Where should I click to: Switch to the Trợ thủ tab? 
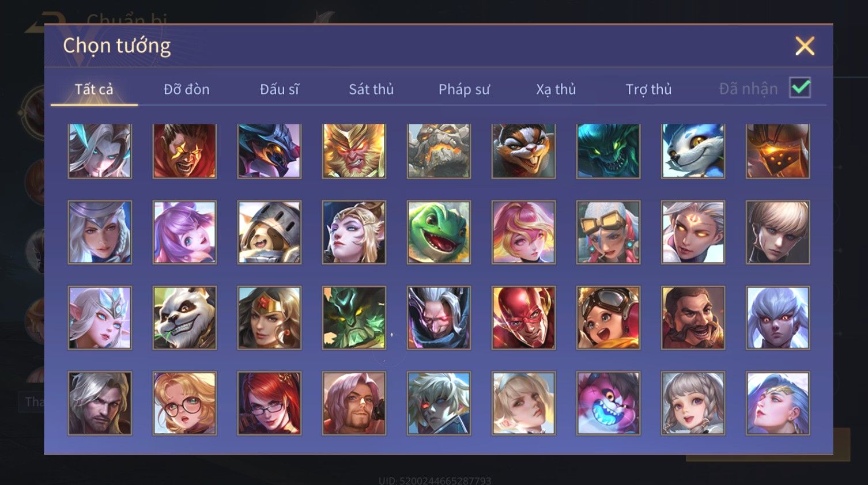pos(648,89)
